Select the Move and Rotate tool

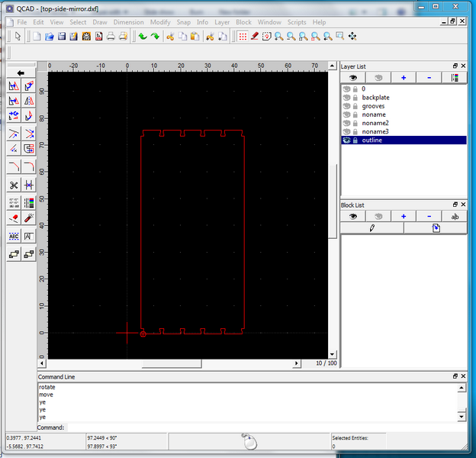pos(14,115)
